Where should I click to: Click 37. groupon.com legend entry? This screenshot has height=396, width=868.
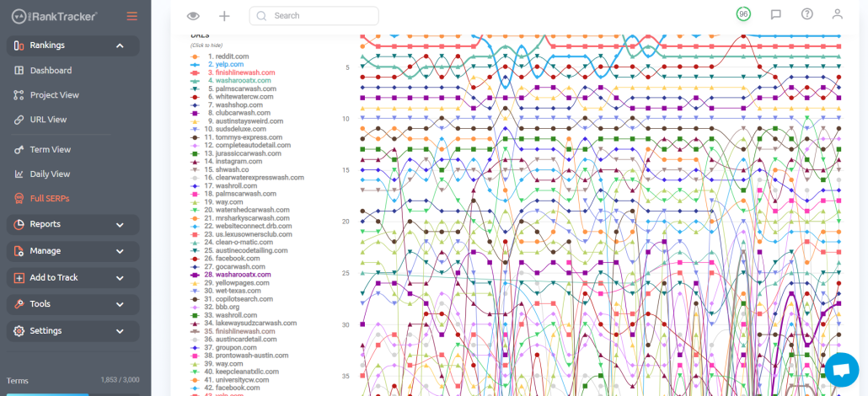pyautogui.click(x=225, y=347)
